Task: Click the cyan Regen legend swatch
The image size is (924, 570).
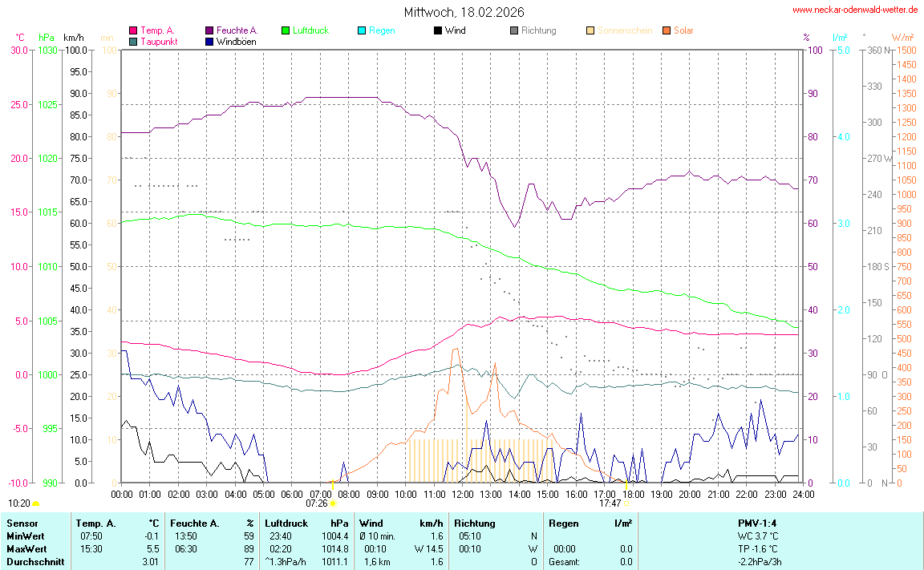Action: [x=362, y=30]
